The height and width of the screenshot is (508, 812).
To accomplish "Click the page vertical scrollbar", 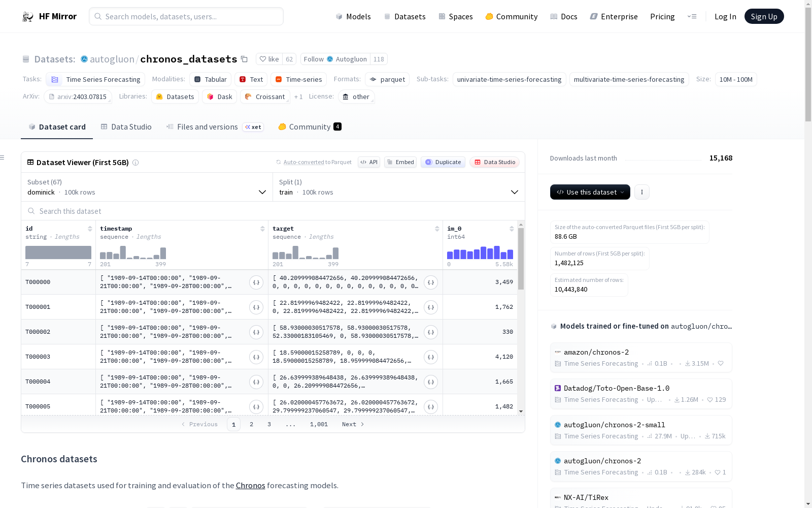I will [808, 63].
